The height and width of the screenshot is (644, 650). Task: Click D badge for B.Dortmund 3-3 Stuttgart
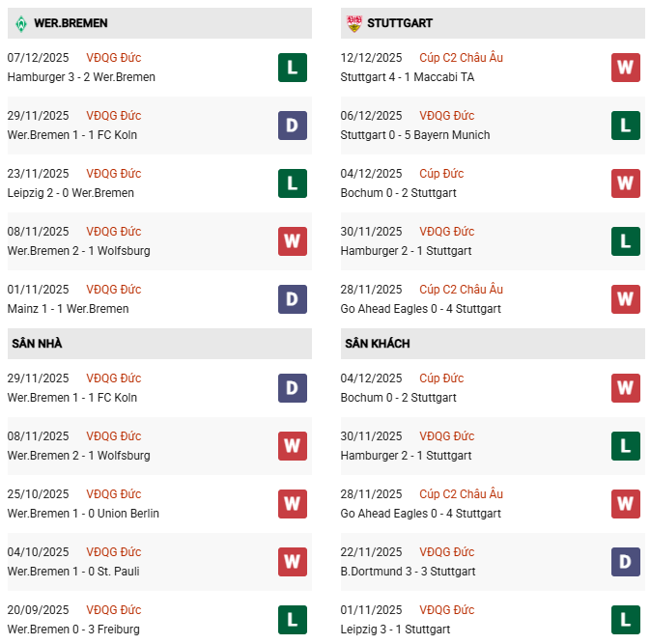(626, 562)
